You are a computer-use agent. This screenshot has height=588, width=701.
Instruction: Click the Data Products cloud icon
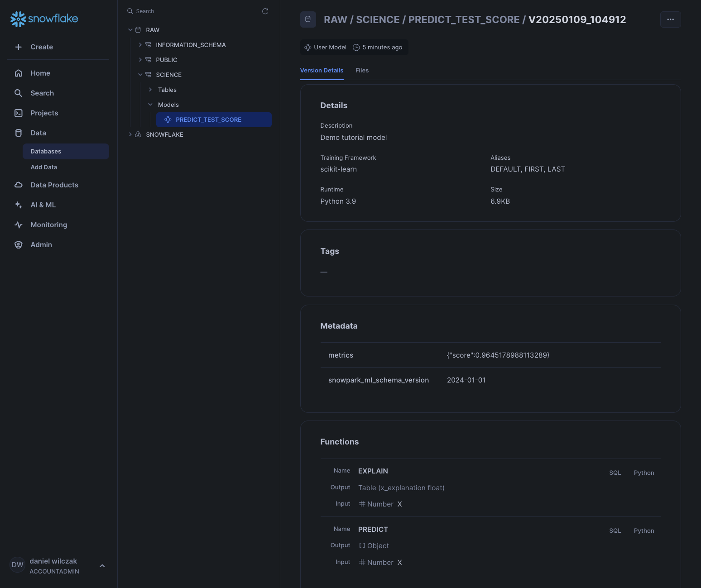(x=19, y=185)
